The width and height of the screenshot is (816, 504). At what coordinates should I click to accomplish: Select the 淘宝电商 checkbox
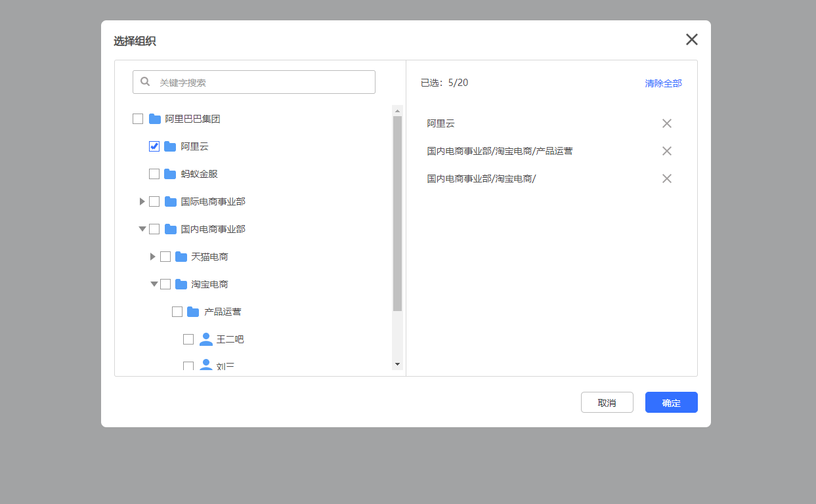click(165, 284)
